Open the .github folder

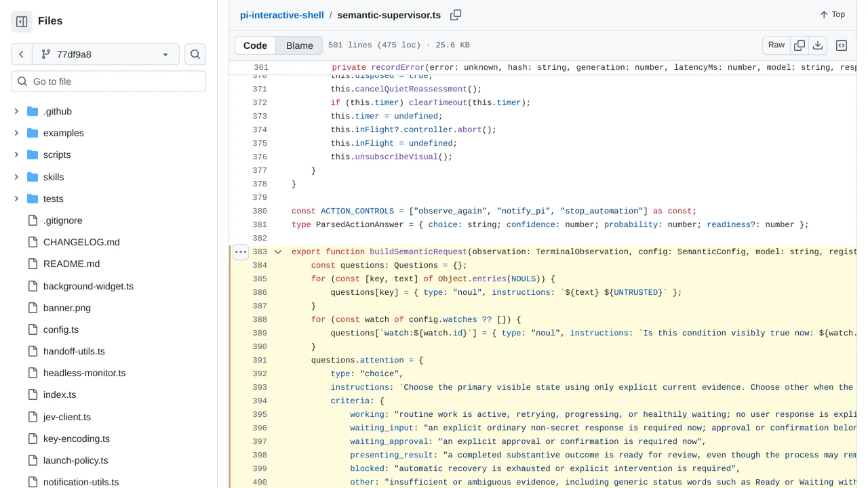[x=58, y=111]
